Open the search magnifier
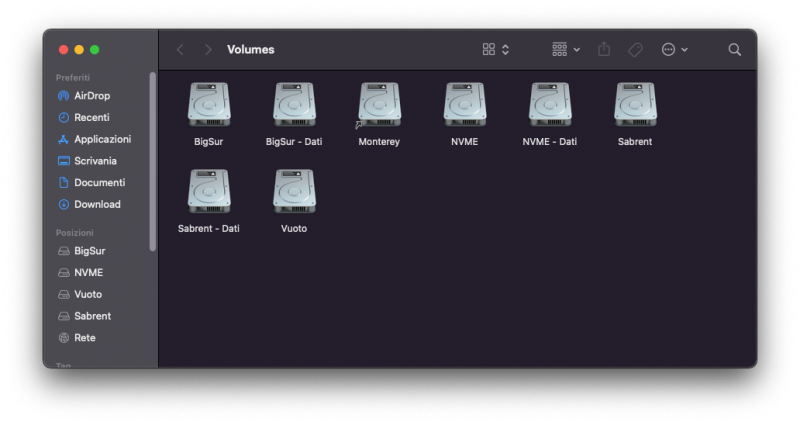This screenshot has width=800, height=425. point(734,49)
